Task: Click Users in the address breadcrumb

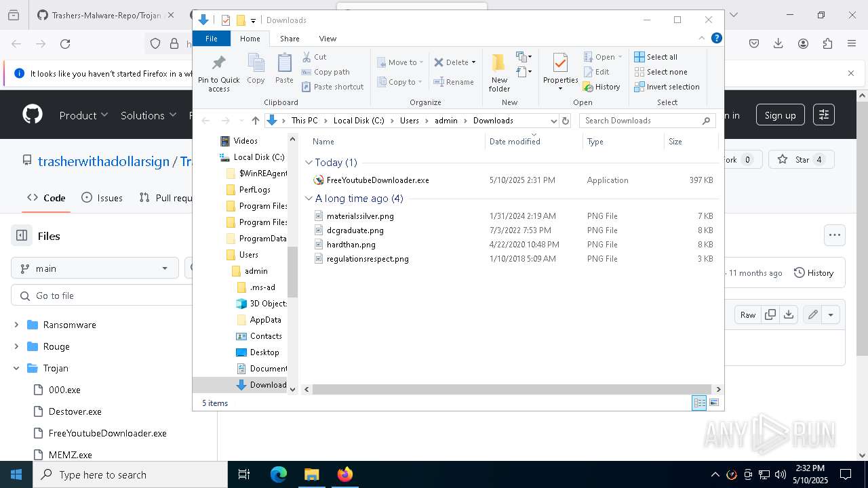Action: tap(409, 121)
